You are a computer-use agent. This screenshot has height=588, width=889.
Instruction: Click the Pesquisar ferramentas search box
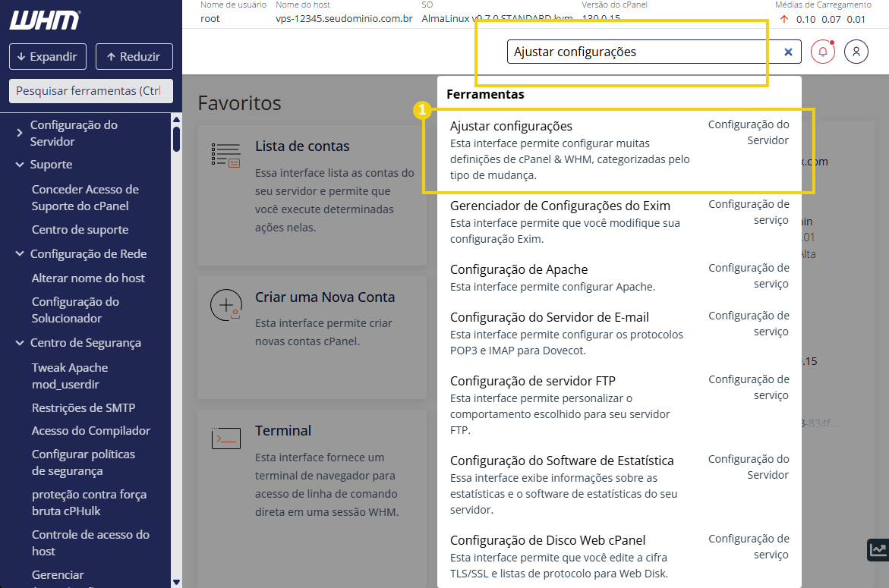(x=90, y=90)
